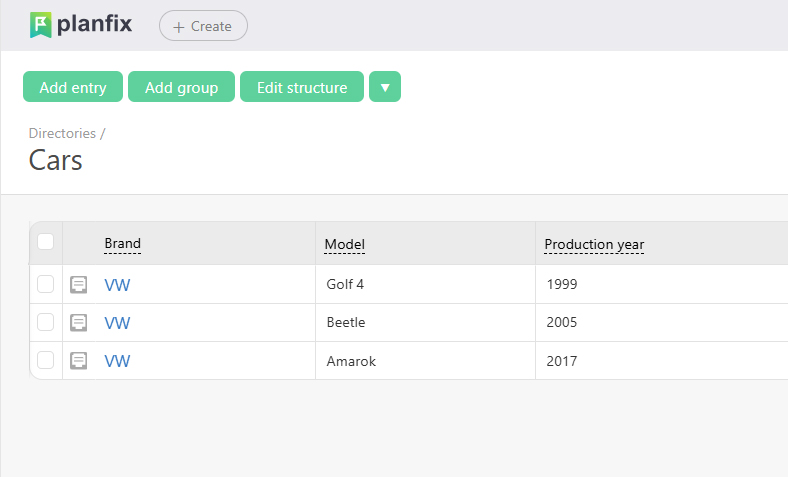Image resolution: width=788 pixels, height=477 pixels.
Task: Go to Directories breadcrumb link
Action: (x=62, y=133)
